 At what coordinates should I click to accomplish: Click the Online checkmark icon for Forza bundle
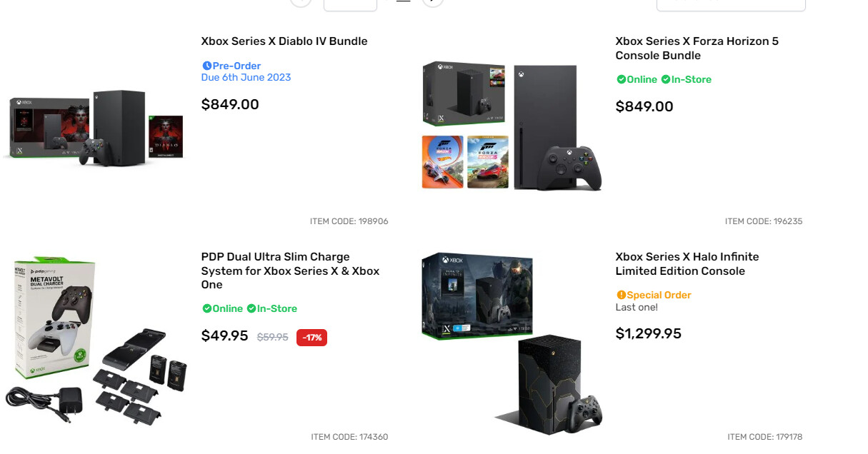pyautogui.click(x=621, y=79)
